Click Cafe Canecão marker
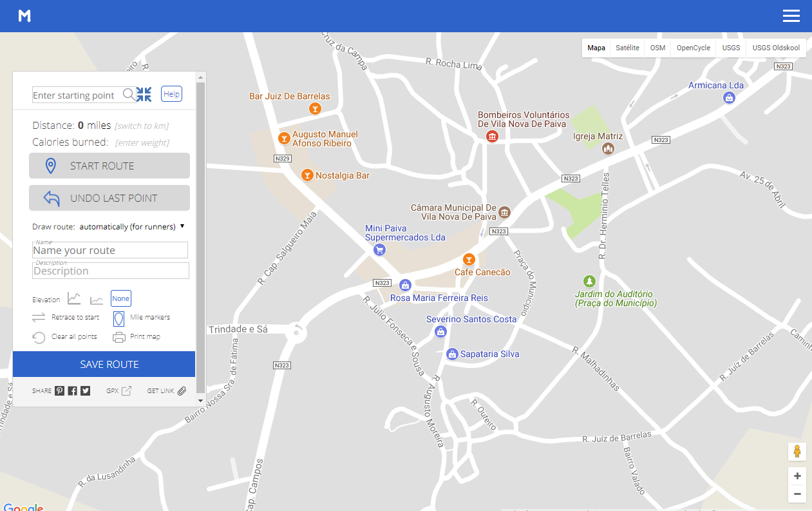The height and width of the screenshot is (511, 812). click(469, 259)
